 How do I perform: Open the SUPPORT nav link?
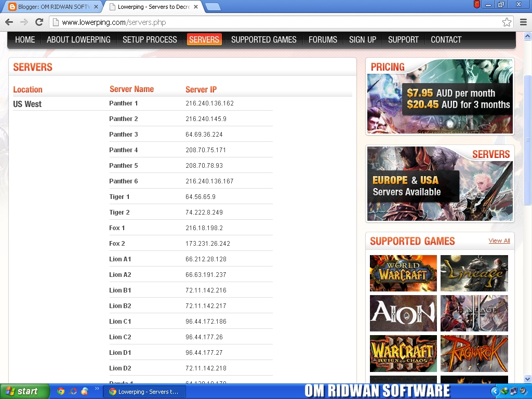[x=403, y=39]
